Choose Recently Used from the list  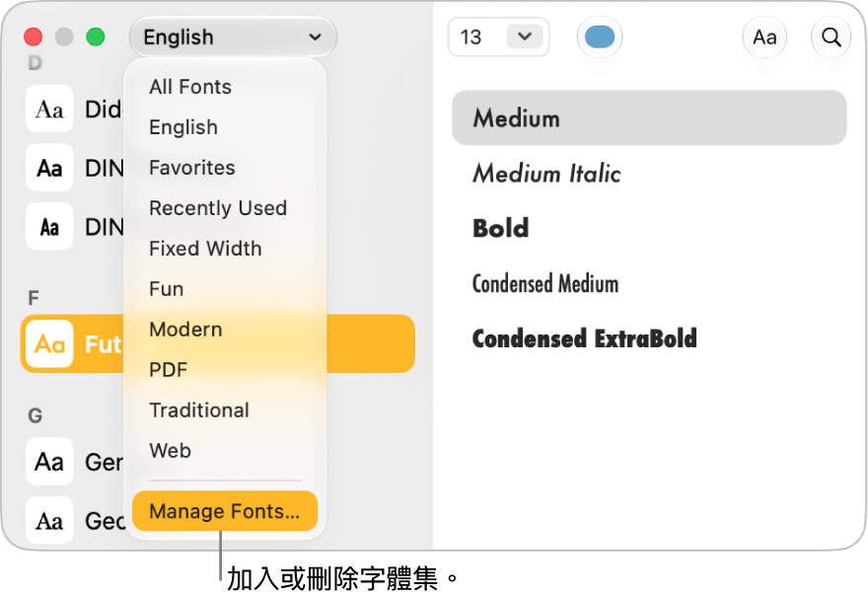point(218,208)
